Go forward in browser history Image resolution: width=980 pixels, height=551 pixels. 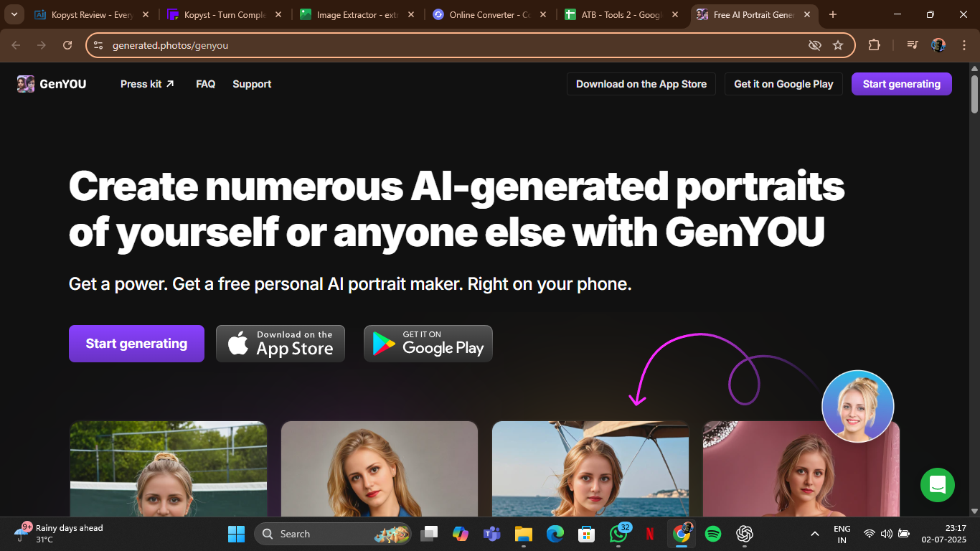click(x=42, y=45)
